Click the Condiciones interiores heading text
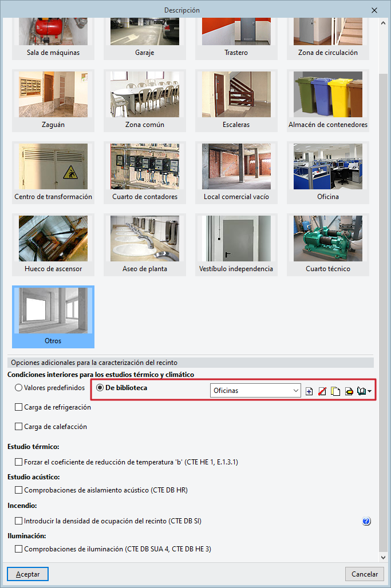This screenshot has height=588, width=391. click(x=101, y=375)
